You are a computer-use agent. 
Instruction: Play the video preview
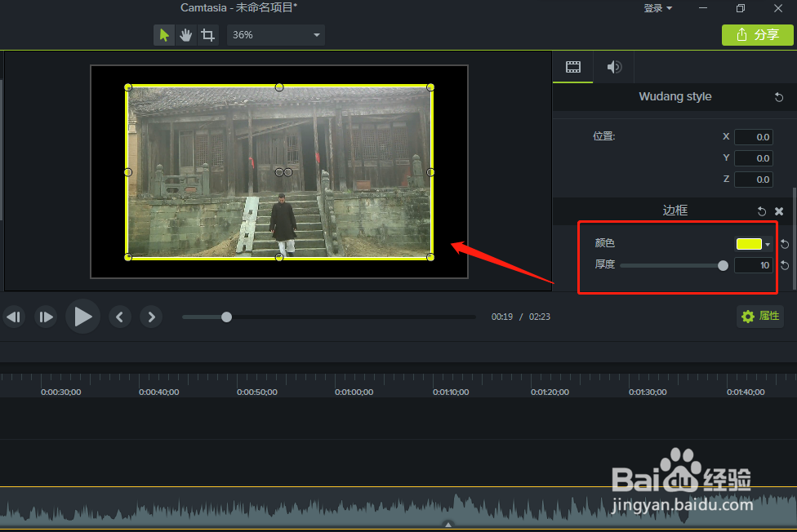(x=82, y=317)
